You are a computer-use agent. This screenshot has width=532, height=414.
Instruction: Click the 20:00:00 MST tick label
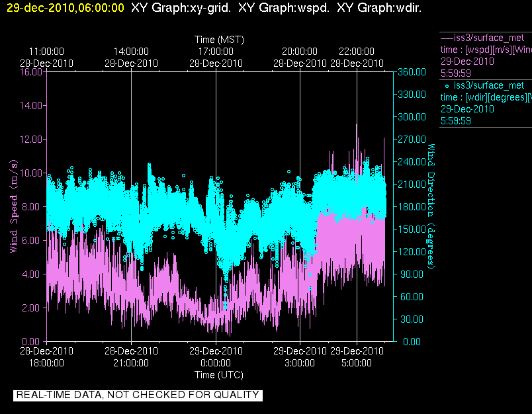coord(300,52)
